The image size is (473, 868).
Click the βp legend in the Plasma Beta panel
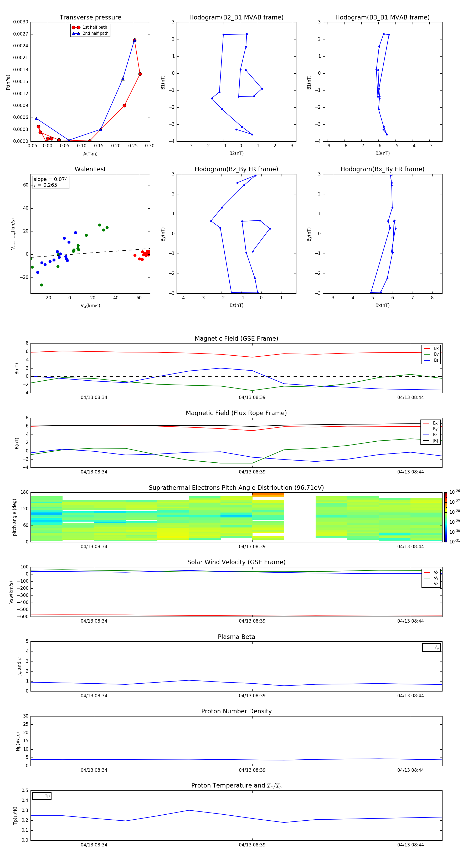tap(431, 647)
